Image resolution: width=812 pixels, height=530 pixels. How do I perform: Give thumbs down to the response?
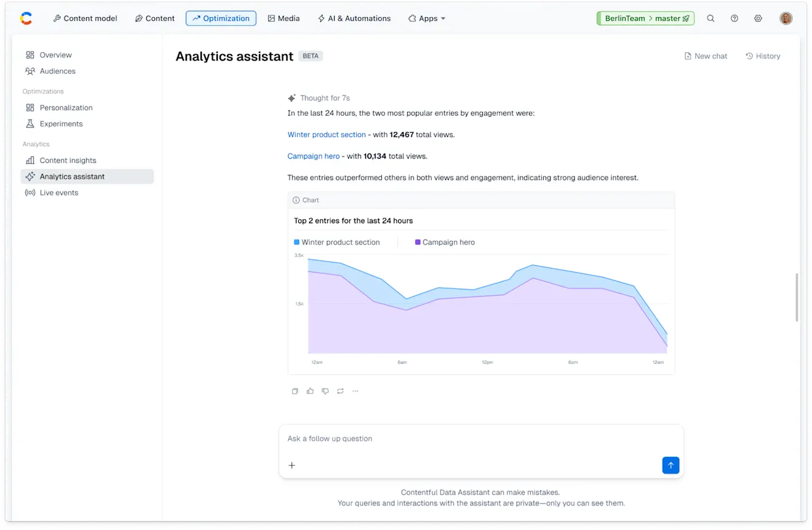pos(325,391)
